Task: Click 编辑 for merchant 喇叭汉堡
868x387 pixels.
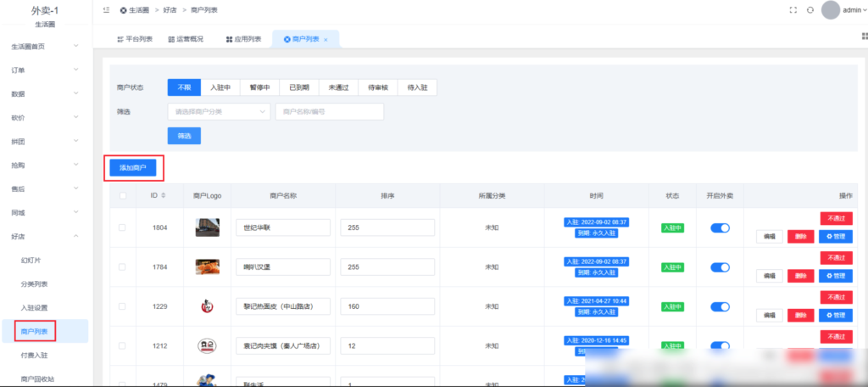Action: [x=770, y=276]
